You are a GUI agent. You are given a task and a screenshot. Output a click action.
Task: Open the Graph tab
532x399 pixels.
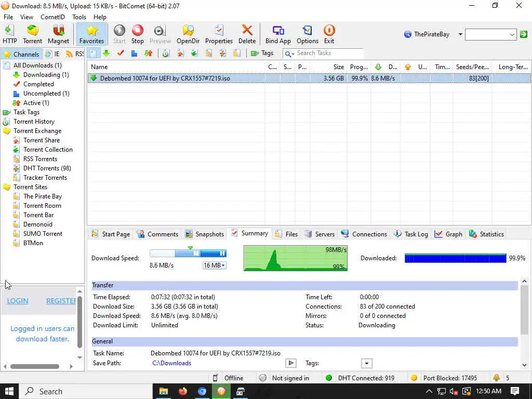point(448,234)
